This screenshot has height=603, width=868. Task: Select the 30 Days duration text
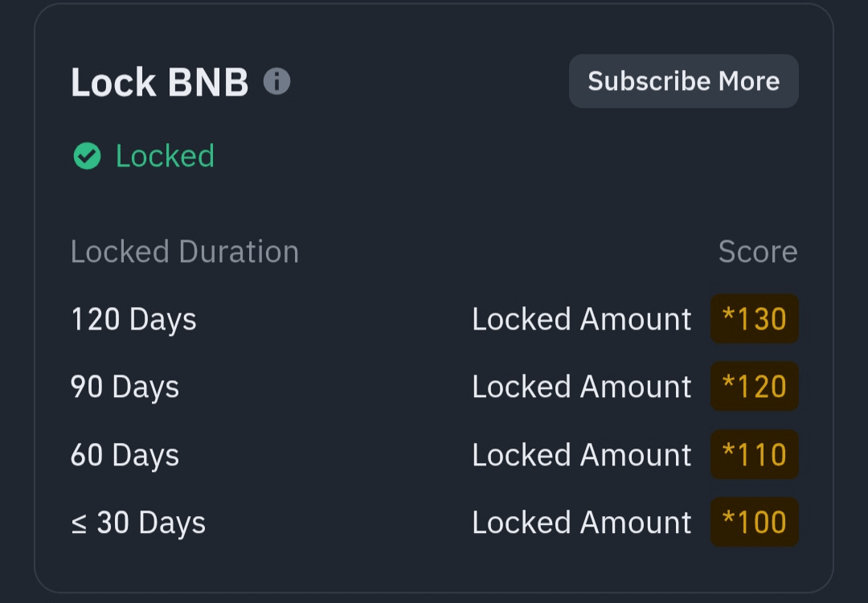[151, 523]
